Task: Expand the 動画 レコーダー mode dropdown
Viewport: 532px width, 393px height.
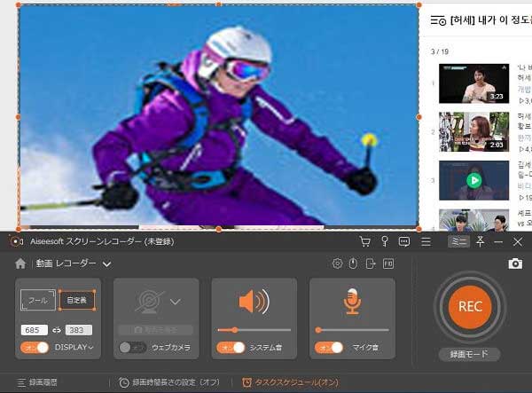Action: [107, 264]
